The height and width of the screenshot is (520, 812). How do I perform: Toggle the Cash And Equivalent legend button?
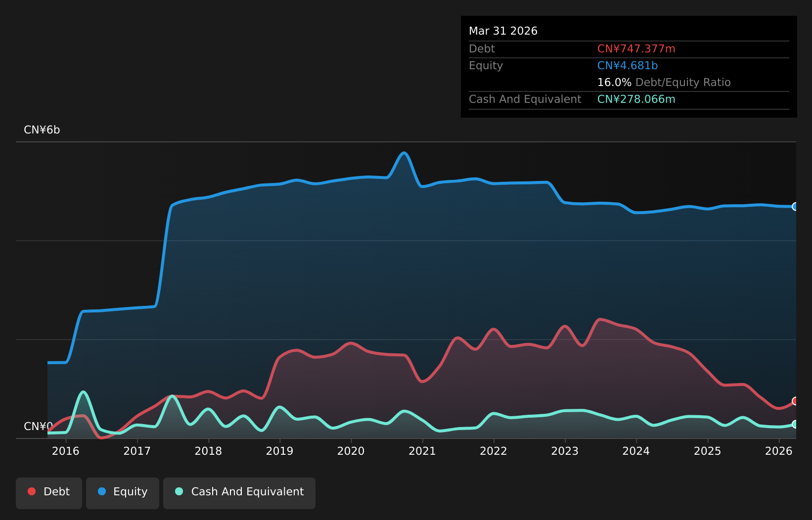239,493
